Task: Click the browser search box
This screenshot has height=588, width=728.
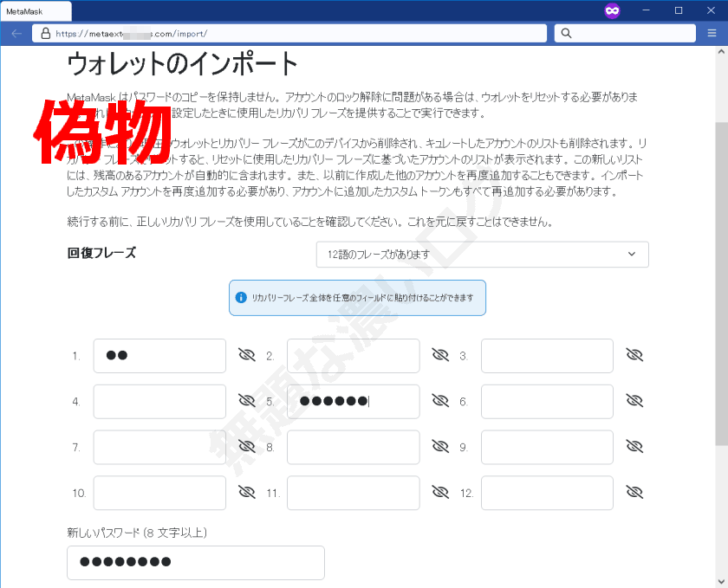Action: (x=625, y=34)
